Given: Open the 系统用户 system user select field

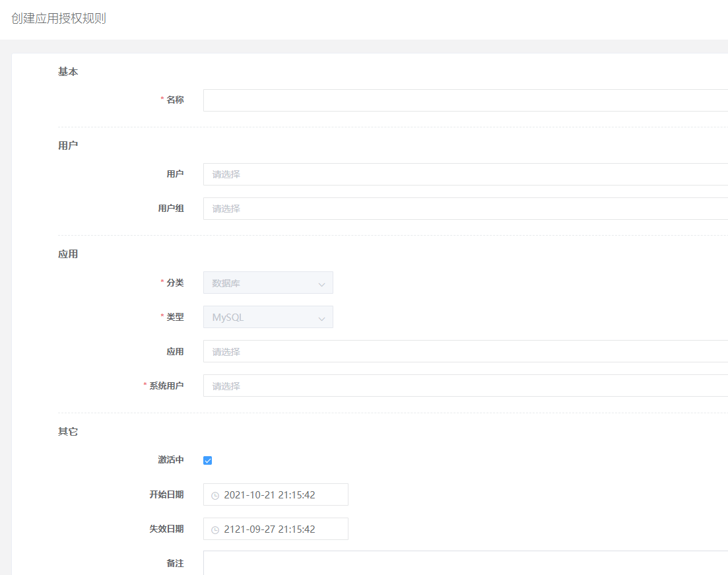Looking at the screenshot, I should click(x=466, y=386).
